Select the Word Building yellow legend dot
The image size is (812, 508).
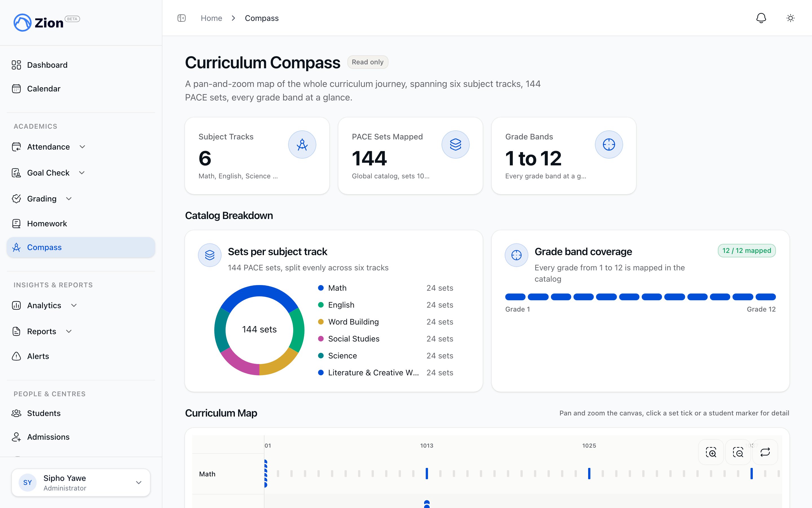pos(321,322)
